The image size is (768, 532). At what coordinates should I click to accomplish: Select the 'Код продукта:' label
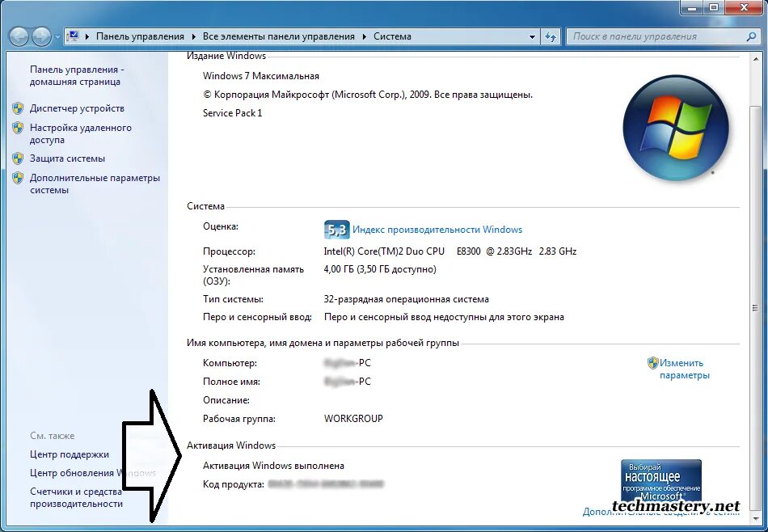234,484
